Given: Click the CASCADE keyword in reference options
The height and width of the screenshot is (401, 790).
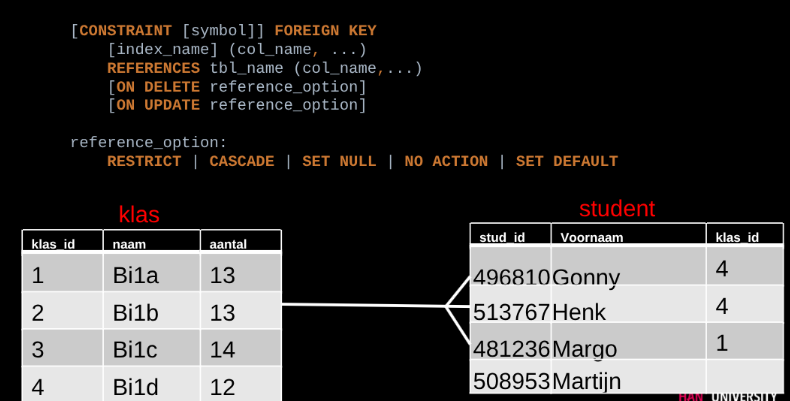Looking at the screenshot, I should [x=241, y=161].
